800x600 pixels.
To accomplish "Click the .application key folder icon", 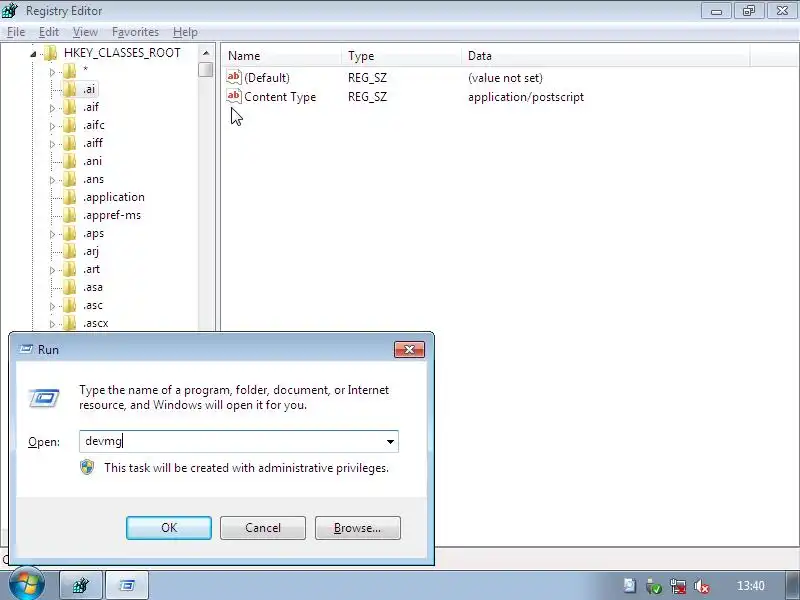I will 69,197.
